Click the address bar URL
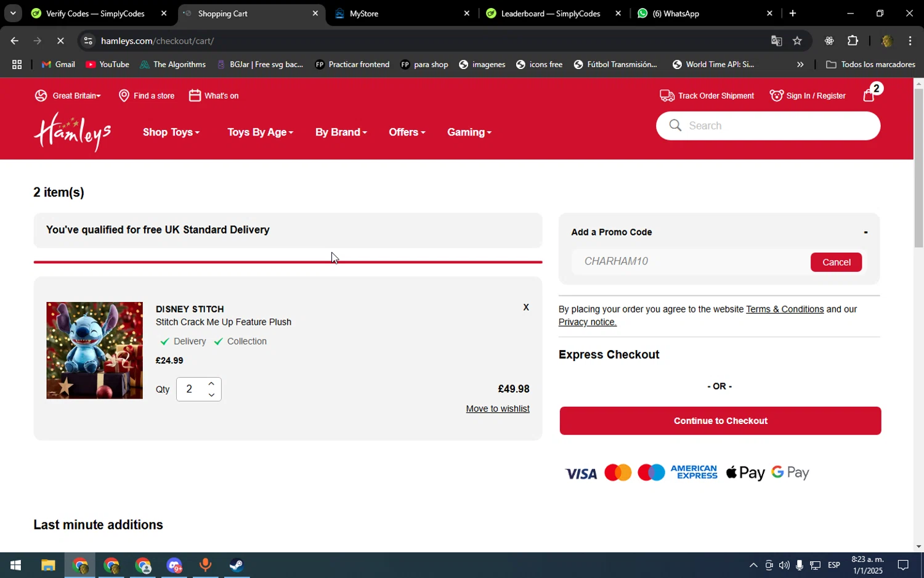924x578 pixels. pyautogui.click(x=158, y=41)
